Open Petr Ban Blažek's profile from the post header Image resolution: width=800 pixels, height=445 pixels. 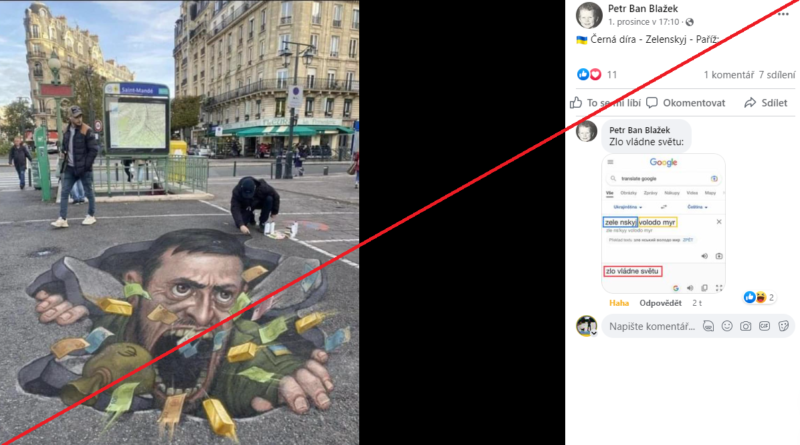[x=643, y=8]
